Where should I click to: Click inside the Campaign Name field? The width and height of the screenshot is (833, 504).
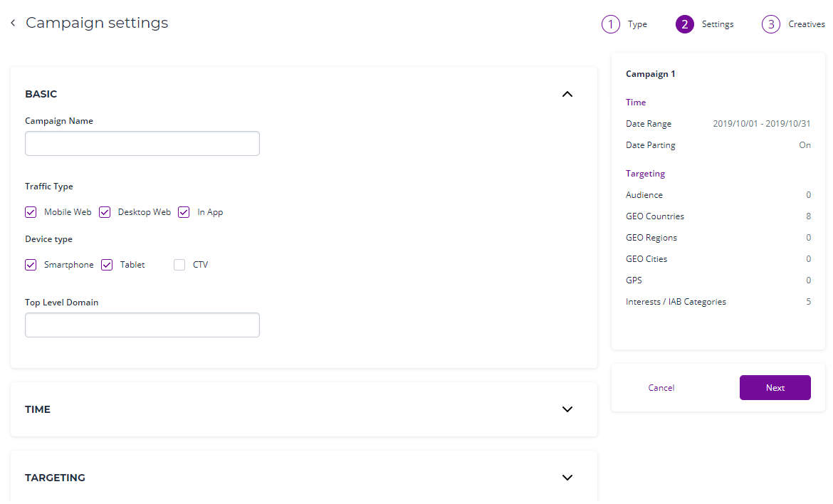coord(142,143)
